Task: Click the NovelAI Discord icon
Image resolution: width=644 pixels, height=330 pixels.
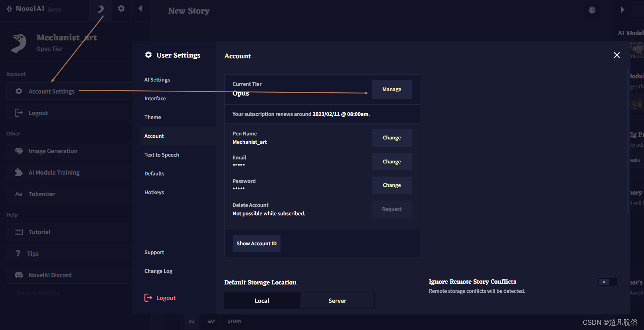Action: point(19,275)
